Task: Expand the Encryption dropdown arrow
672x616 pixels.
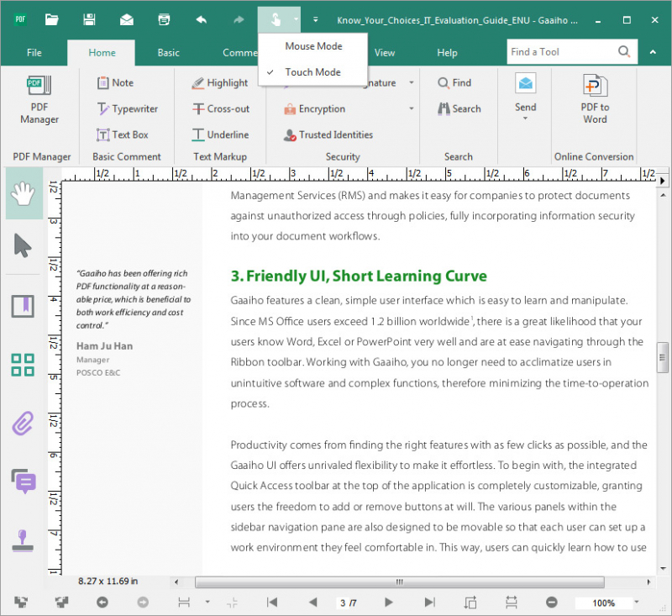Action: point(412,109)
